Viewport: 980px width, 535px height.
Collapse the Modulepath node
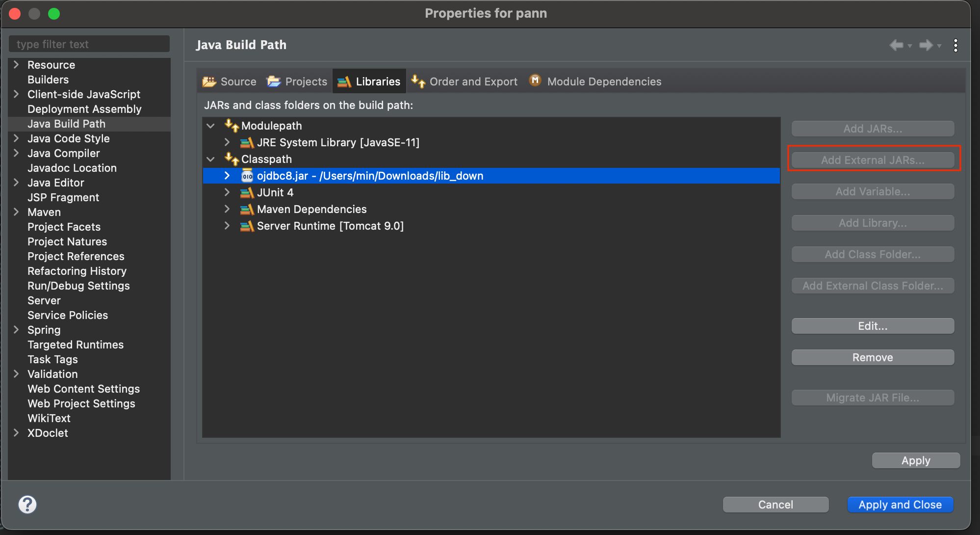coord(211,126)
